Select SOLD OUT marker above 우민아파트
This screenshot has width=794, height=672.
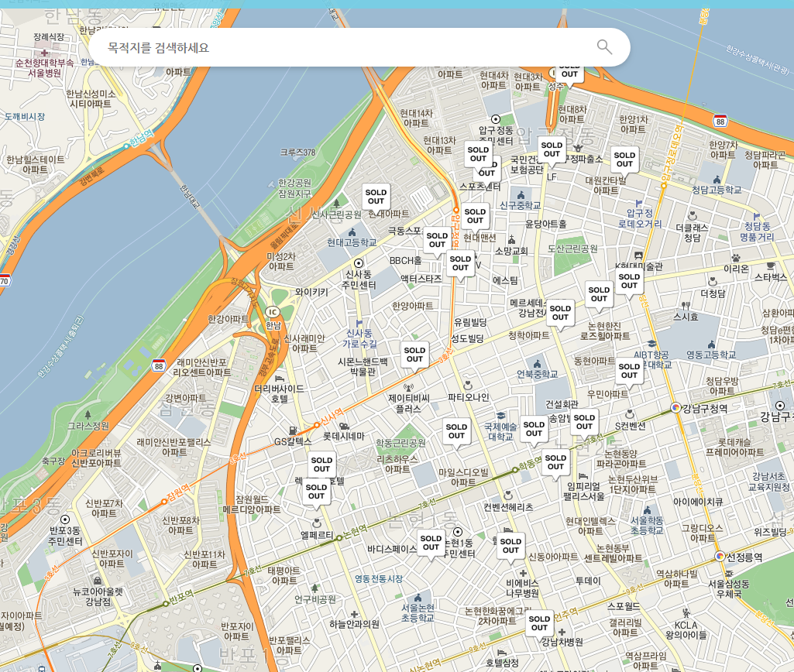tap(629, 371)
